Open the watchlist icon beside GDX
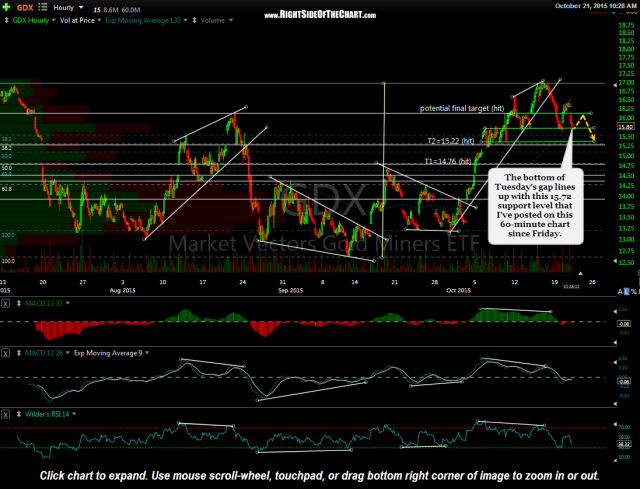 tap(42, 7)
